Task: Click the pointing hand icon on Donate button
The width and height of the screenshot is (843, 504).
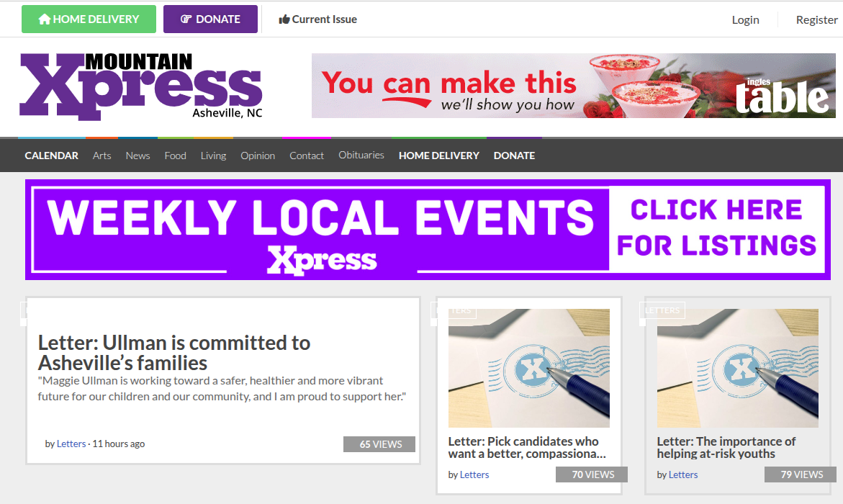Action: point(186,19)
